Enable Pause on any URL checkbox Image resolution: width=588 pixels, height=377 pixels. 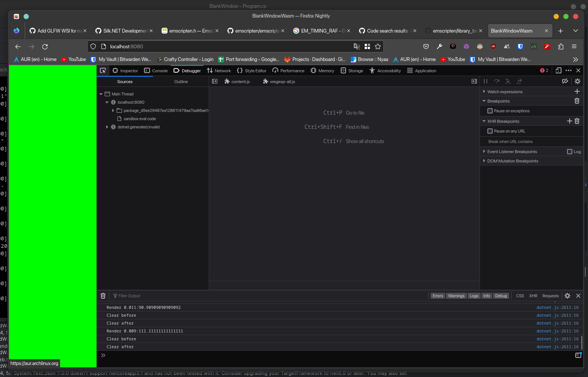(490, 131)
